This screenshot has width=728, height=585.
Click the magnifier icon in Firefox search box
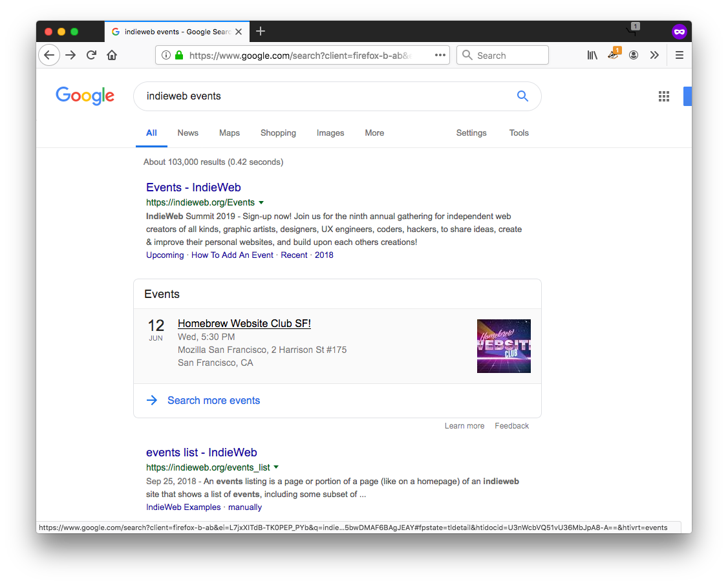[x=467, y=55]
